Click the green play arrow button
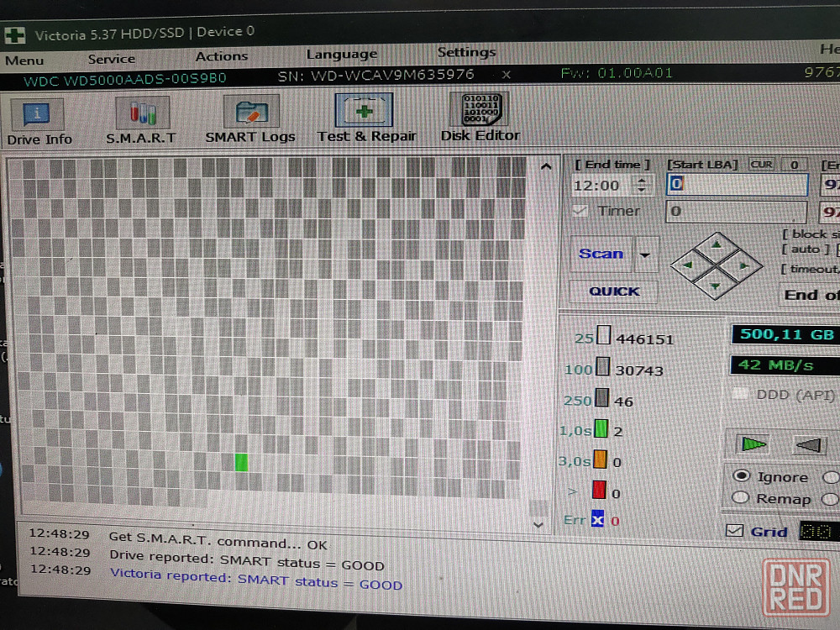The height and width of the screenshot is (630, 840). pyautogui.click(x=753, y=444)
